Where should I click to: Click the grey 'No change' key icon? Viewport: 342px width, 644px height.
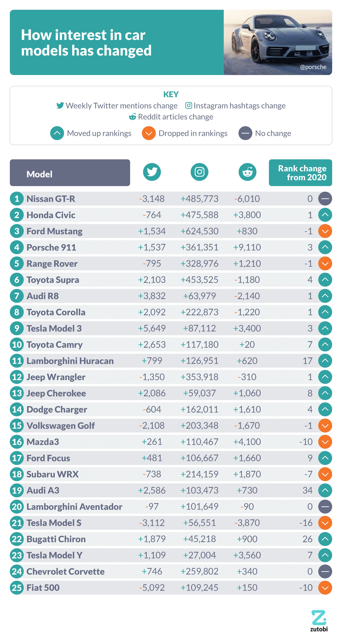click(245, 133)
